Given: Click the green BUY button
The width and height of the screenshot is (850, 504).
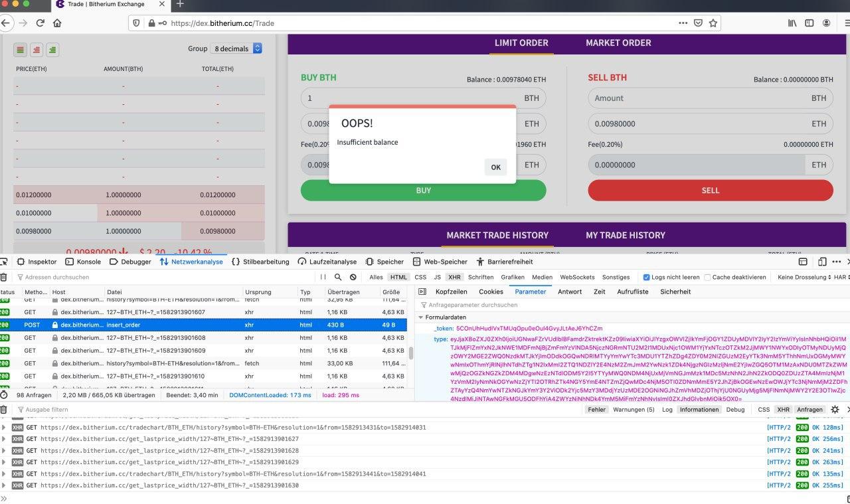Looking at the screenshot, I should tap(424, 190).
